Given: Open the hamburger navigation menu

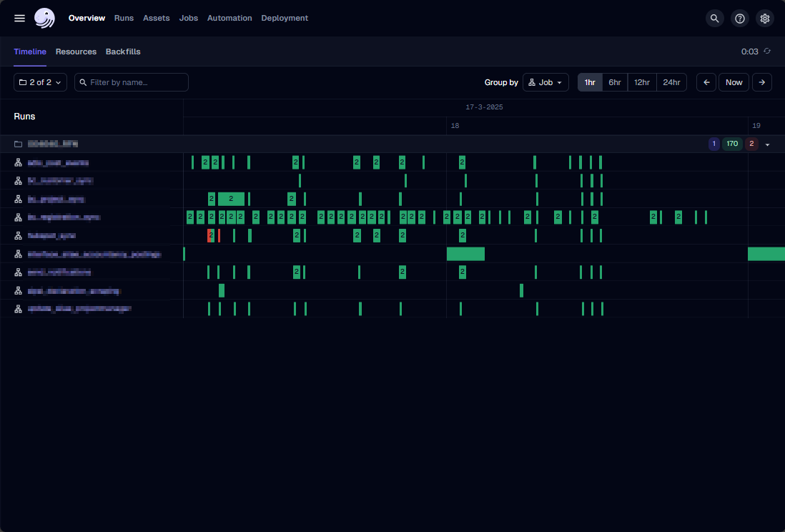Looking at the screenshot, I should [x=19, y=18].
